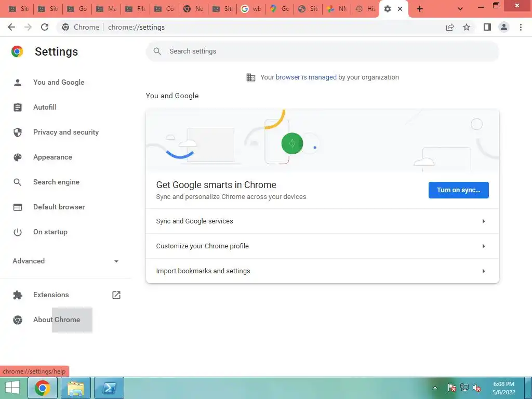Click Turn on sync button

pyautogui.click(x=458, y=190)
